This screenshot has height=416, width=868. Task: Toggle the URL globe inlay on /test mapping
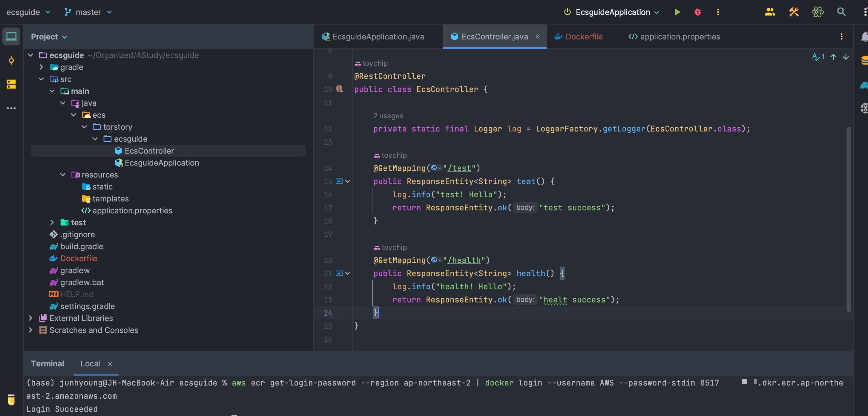click(436, 168)
